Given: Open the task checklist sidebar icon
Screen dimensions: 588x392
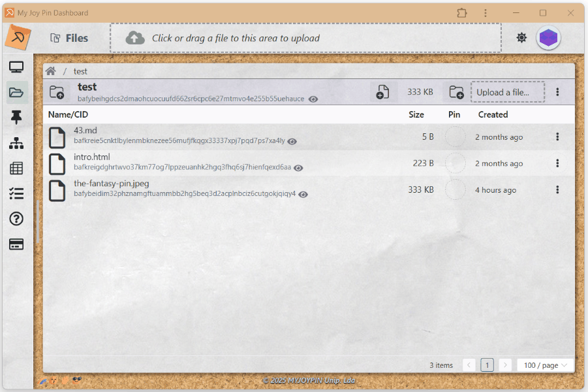Looking at the screenshot, I should 16,193.
